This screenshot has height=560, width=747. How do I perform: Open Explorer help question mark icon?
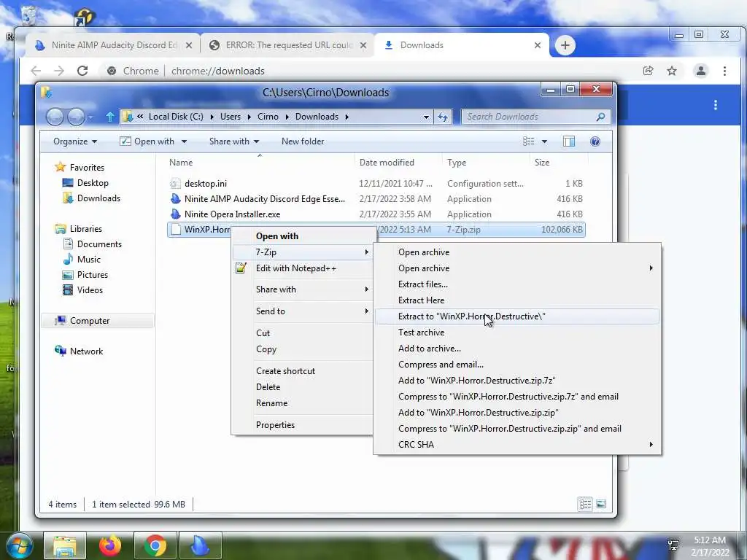pos(595,141)
